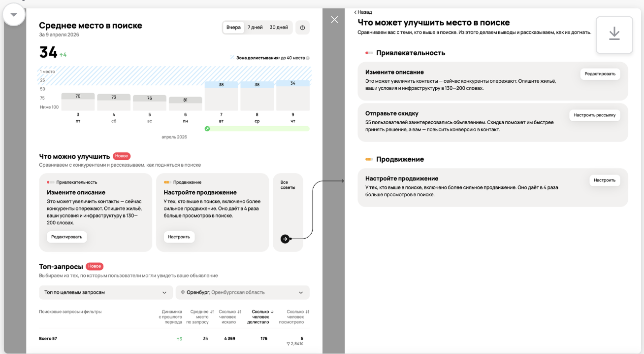Sort by Сколько человек искало column
This screenshot has width=644, height=354.
coord(230,317)
